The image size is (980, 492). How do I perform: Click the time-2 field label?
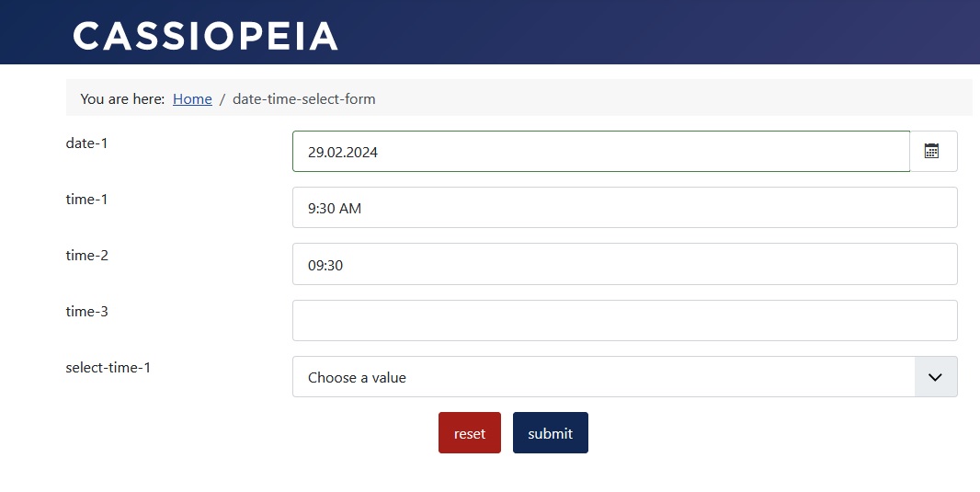(87, 255)
